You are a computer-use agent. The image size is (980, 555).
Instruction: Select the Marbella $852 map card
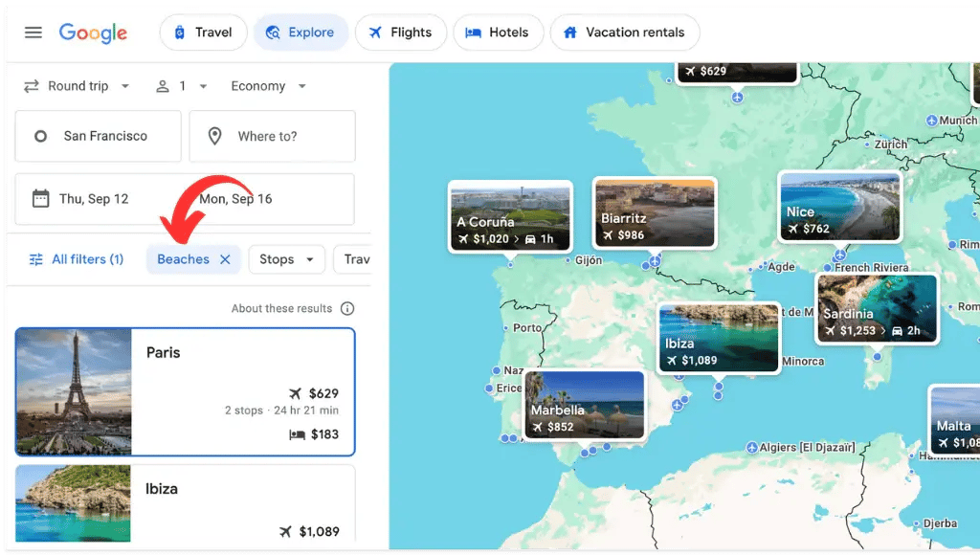click(585, 405)
